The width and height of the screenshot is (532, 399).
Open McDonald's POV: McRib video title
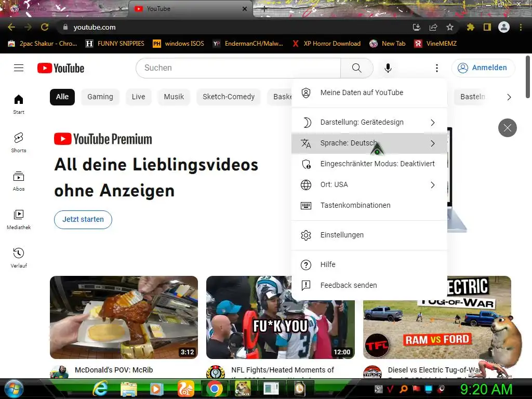pyautogui.click(x=114, y=370)
